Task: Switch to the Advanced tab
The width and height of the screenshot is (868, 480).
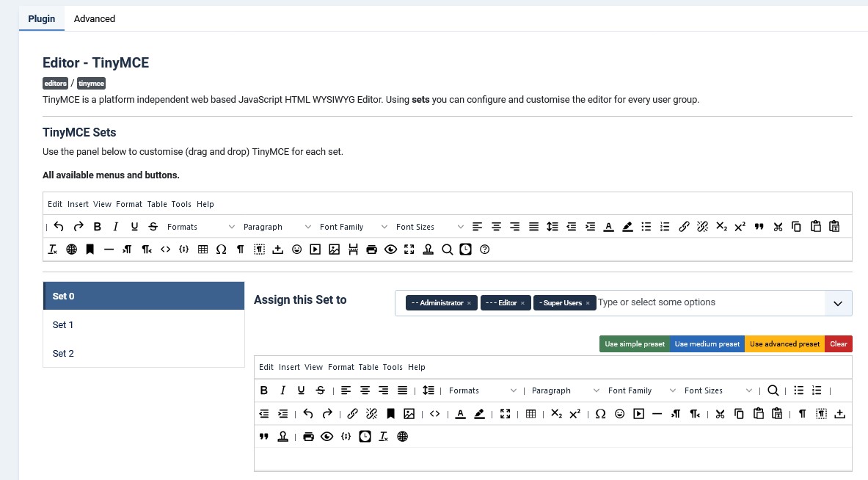Action: pos(94,18)
